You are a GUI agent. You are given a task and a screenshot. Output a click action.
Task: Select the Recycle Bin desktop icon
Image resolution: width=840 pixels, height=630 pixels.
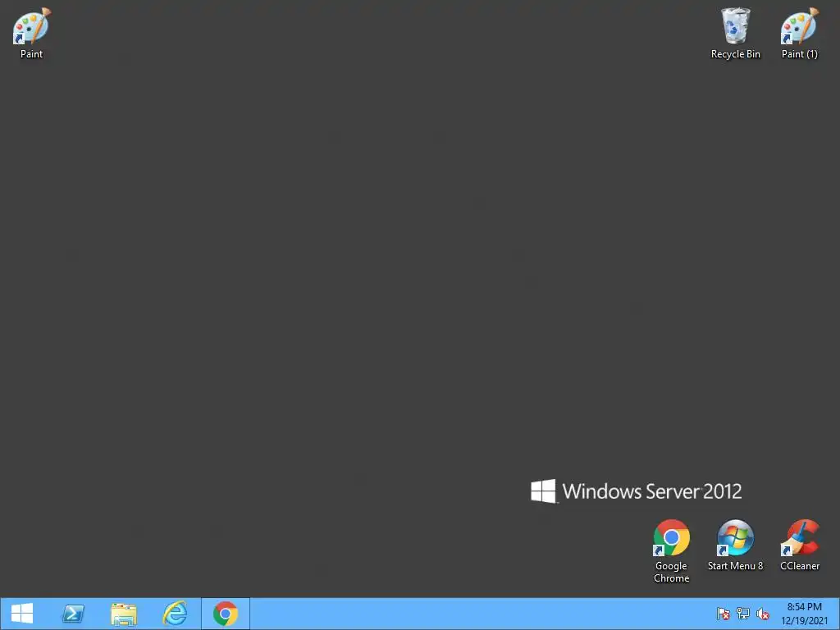click(735, 33)
